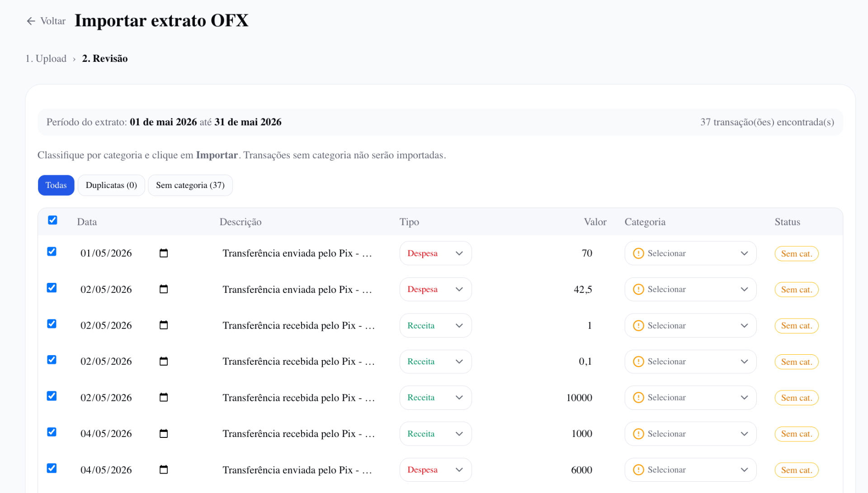Open Categoria Selecionar dropdown in 0,1 row
This screenshot has width=868, height=493.
[x=690, y=362]
